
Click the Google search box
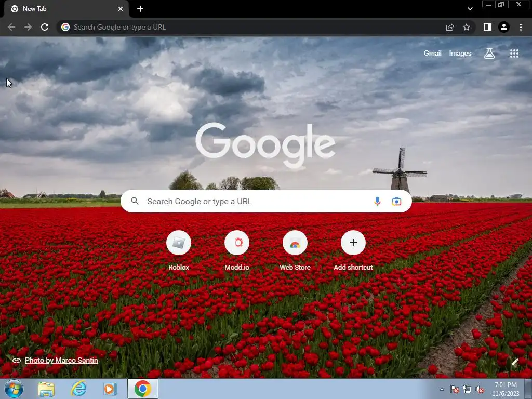(x=266, y=201)
